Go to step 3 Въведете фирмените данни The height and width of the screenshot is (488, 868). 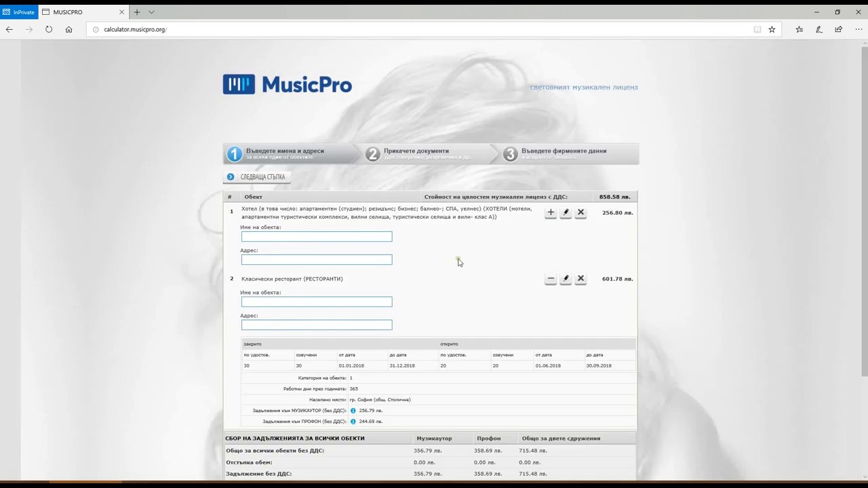570,154
